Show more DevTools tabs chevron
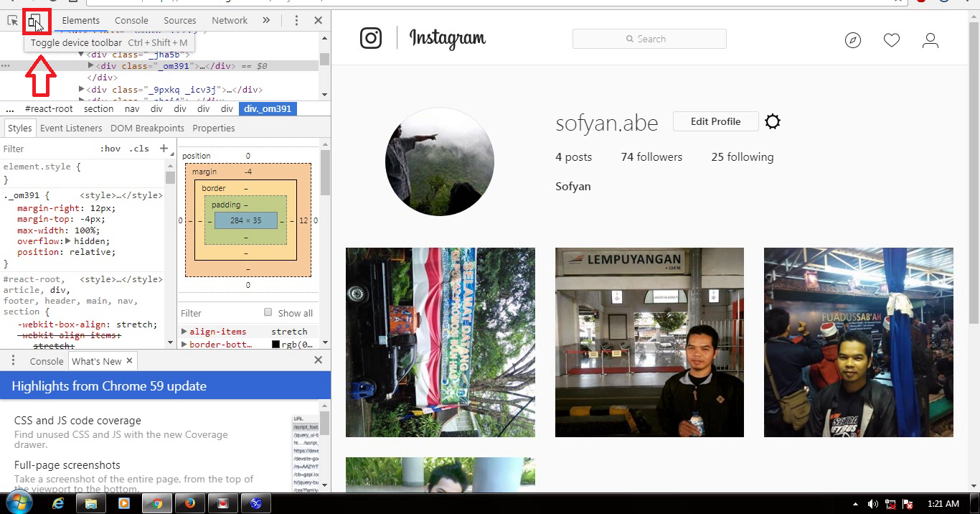This screenshot has width=980, height=514. pyautogui.click(x=266, y=20)
